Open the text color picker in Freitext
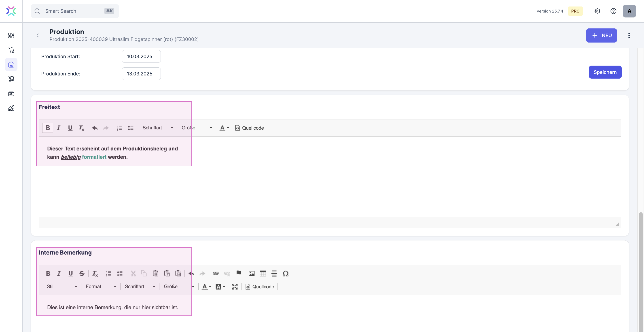Viewport: 644px width, 332px height. pos(224,128)
